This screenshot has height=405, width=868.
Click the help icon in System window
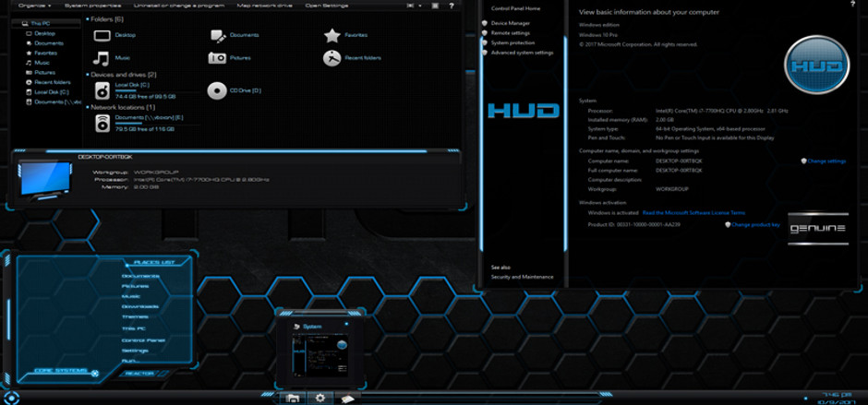852,3
